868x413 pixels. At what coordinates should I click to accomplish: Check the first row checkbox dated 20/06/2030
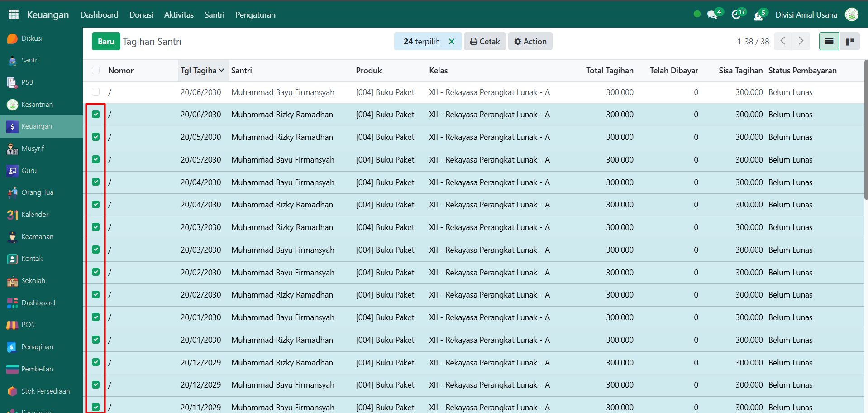click(x=95, y=92)
